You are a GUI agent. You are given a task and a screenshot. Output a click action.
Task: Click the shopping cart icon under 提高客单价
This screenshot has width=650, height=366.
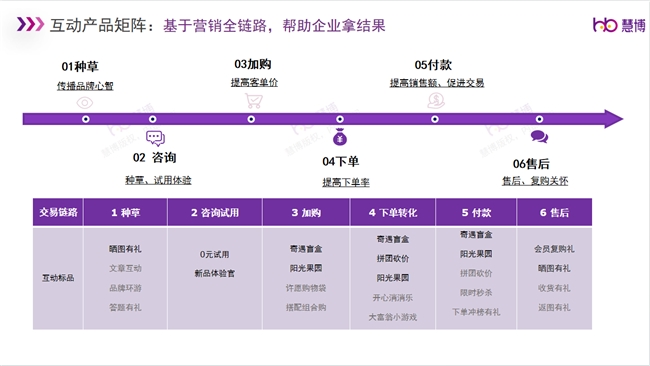(254, 101)
